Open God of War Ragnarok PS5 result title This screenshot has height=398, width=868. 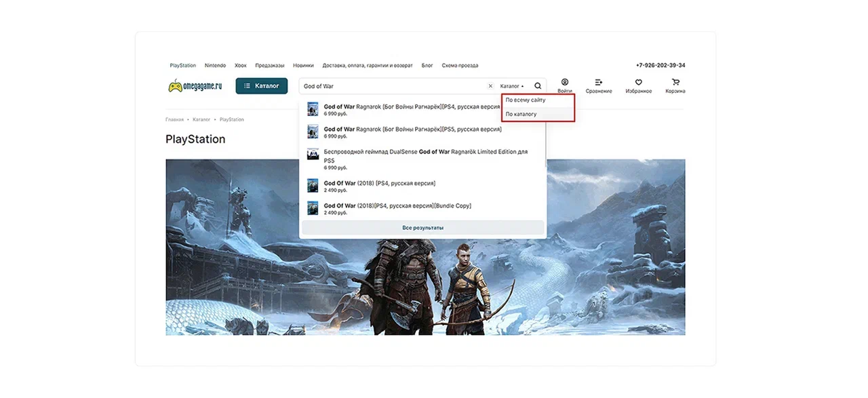(x=412, y=129)
